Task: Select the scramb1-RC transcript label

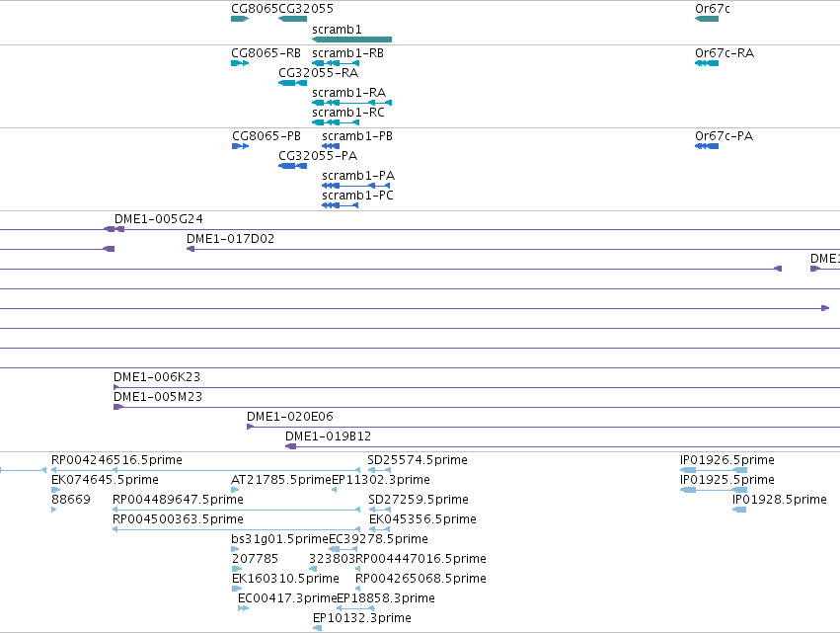Action: tap(348, 113)
